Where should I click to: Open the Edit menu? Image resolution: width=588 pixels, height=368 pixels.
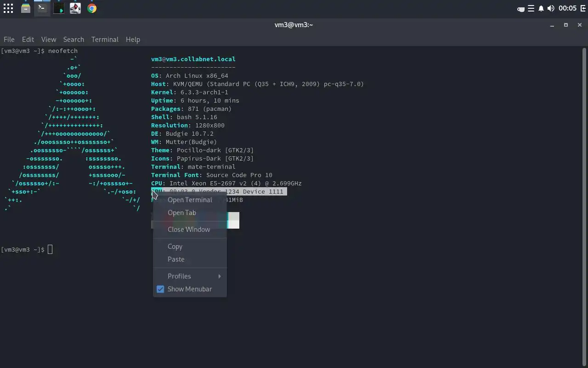(28, 39)
